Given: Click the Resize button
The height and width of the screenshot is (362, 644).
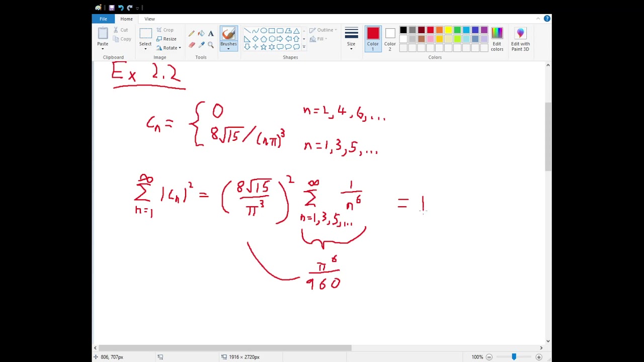Looking at the screenshot, I should (x=166, y=39).
